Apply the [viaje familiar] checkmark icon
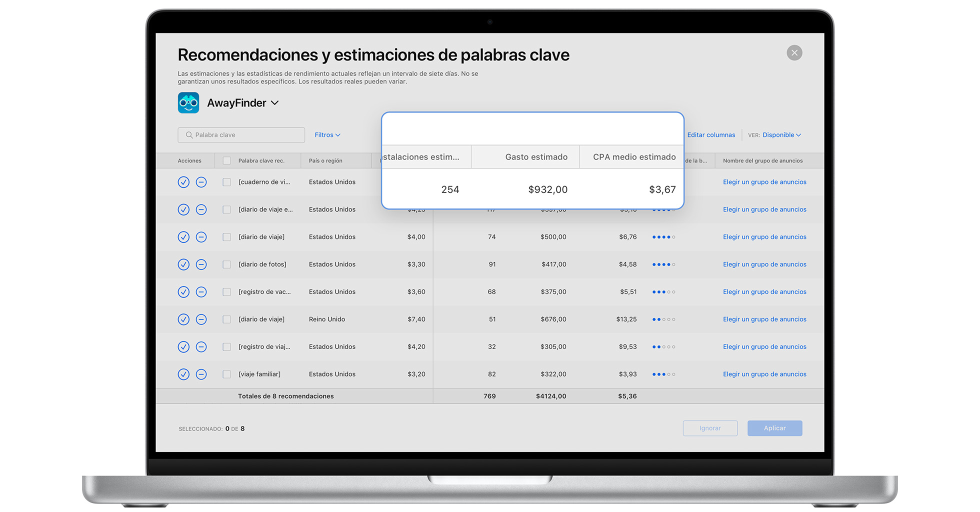980x512 pixels. point(183,374)
